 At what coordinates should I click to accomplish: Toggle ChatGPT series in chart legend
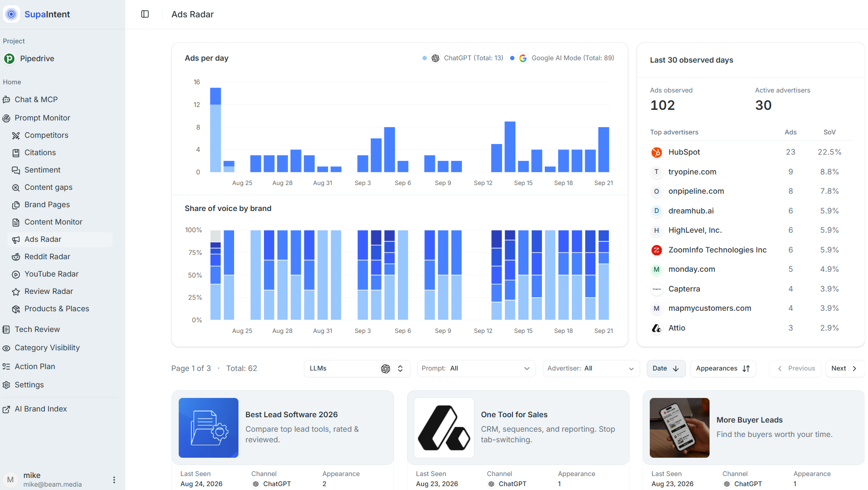tap(462, 58)
